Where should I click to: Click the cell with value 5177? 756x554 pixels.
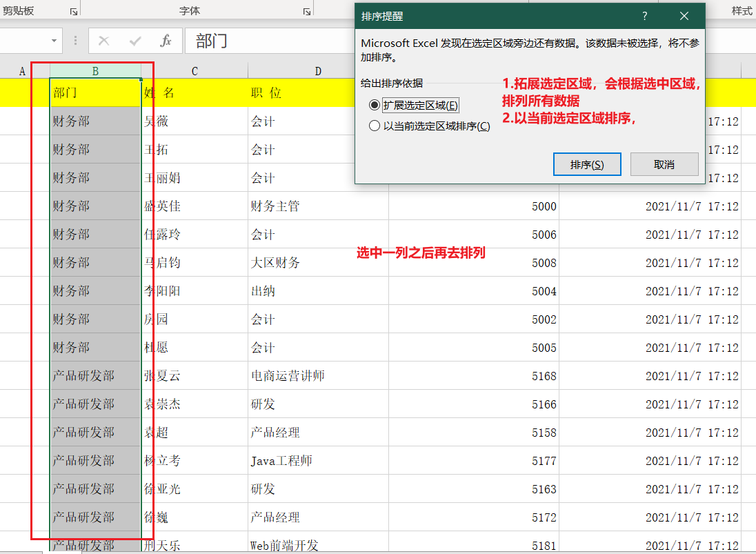(x=474, y=461)
